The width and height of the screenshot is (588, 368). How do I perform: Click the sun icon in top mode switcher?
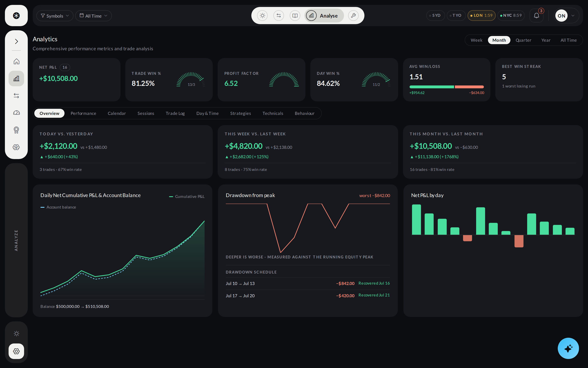pos(262,16)
